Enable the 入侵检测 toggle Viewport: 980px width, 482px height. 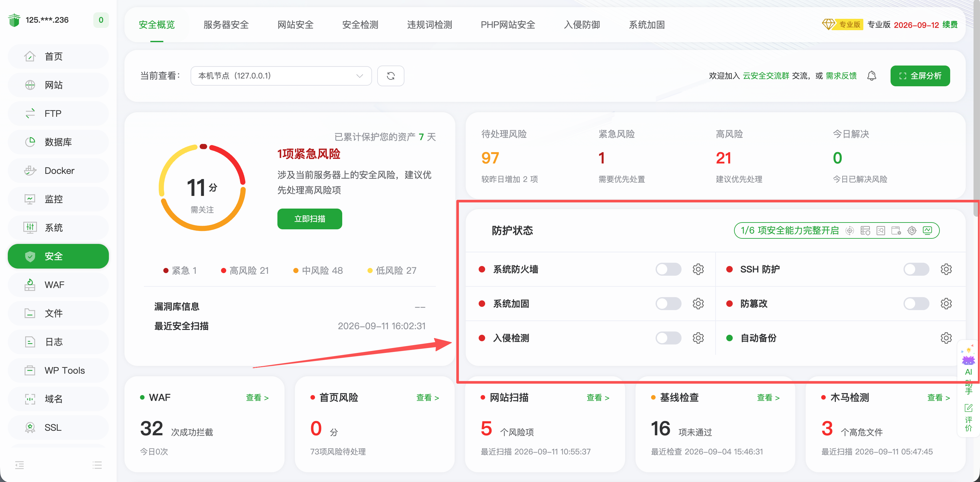[x=668, y=338]
